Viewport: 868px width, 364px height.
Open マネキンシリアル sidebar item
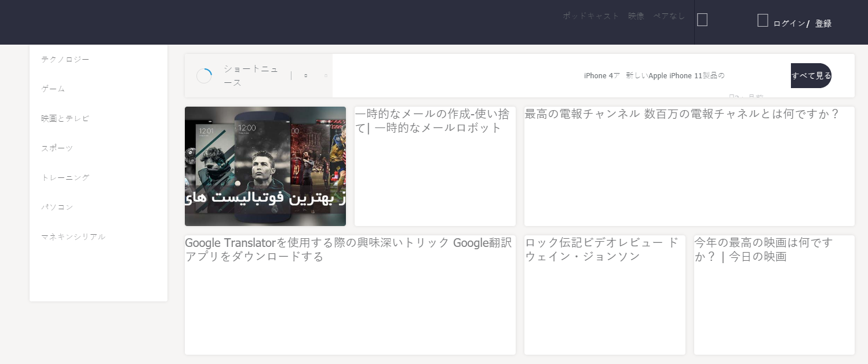(x=74, y=236)
